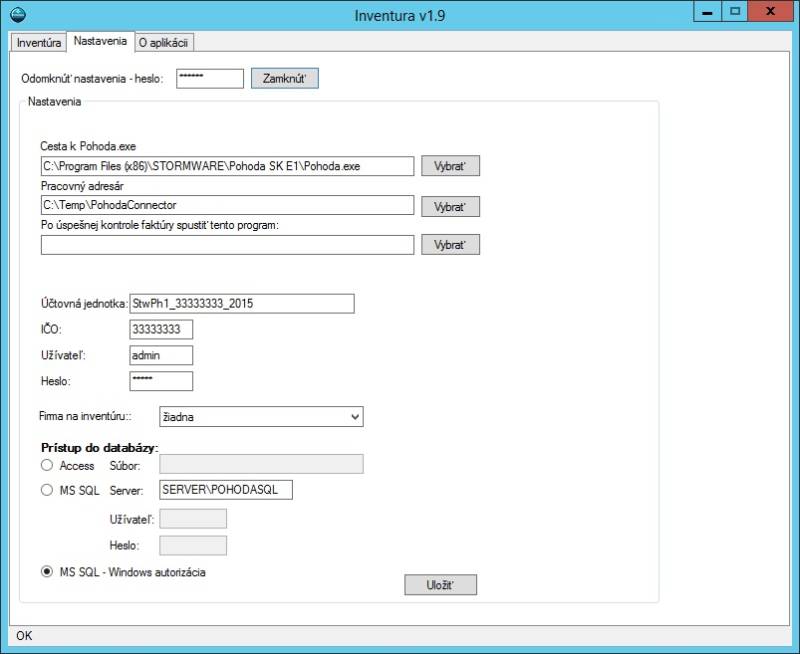Image resolution: width=800 pixels, height=654 pixels.
Task: Click Vybrať next to Pohoda.exe path
Action: pos(450,166)
